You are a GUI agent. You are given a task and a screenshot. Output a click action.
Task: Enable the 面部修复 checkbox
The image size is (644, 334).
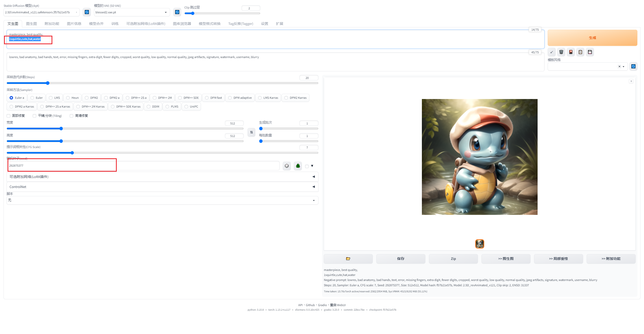9,116
